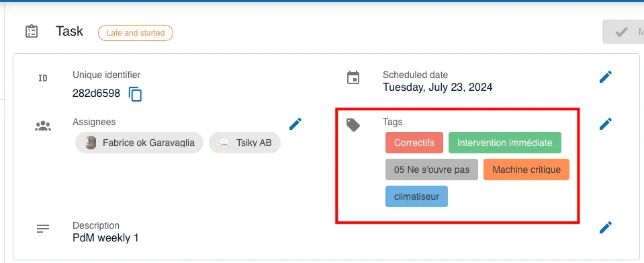Edit assignees using the pencil icon
The image size is (644, 263).
coord(295,124)
